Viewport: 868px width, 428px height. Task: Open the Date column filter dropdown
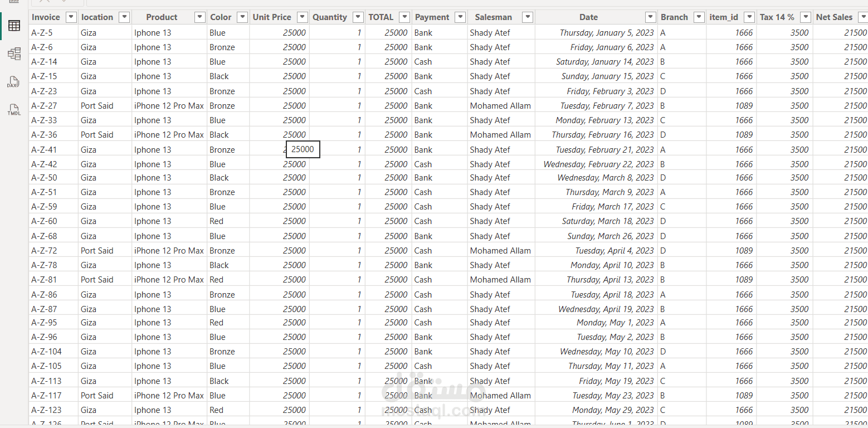click(650, 17)
